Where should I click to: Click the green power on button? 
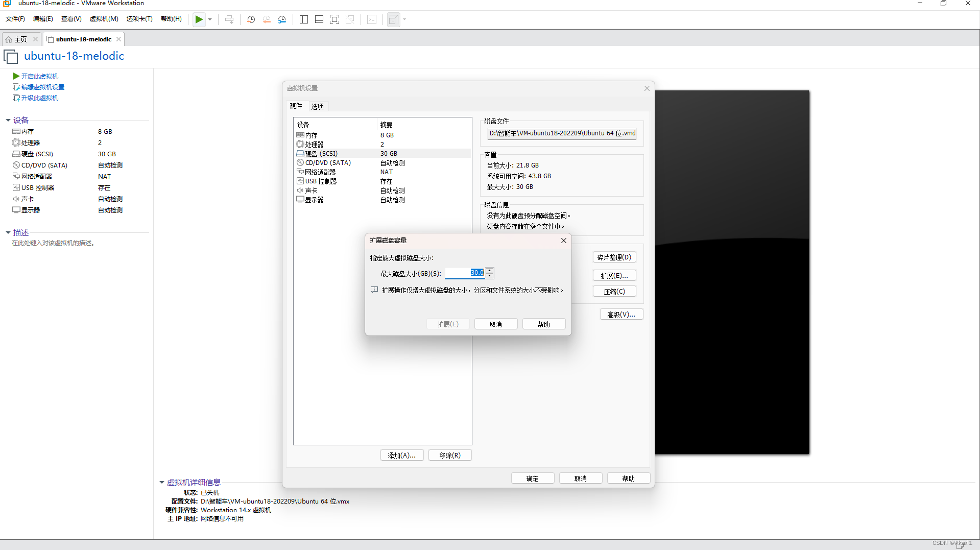pos(199,19)
